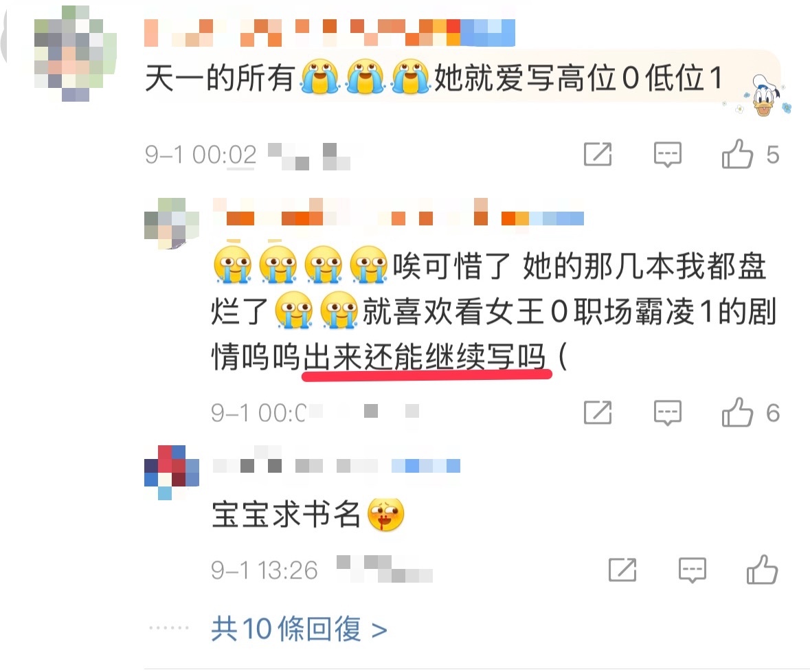Like the top comment with 5 likes
The height and width of the screenshot is (672, 810).
coord(736,154)
